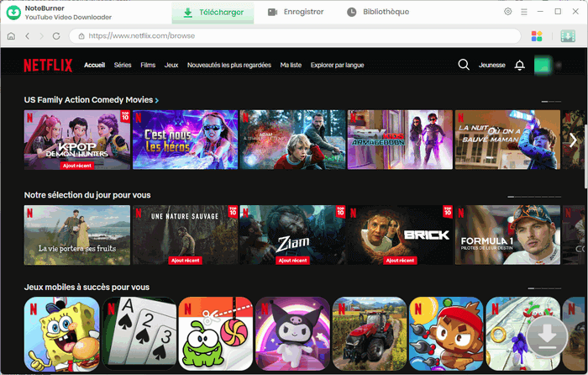Open the KPop Demon Hunters thumbnail
588x375 pixels.
click(77, 140)
